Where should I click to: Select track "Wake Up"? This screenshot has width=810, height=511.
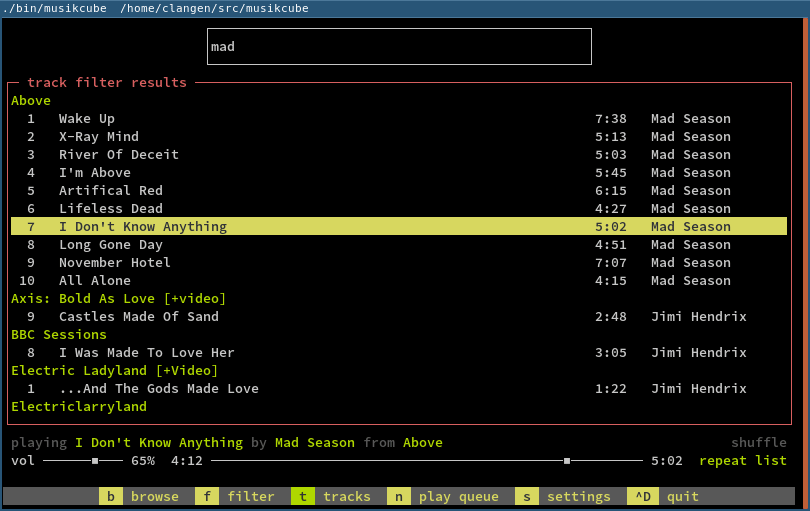(x=399, y=119)
